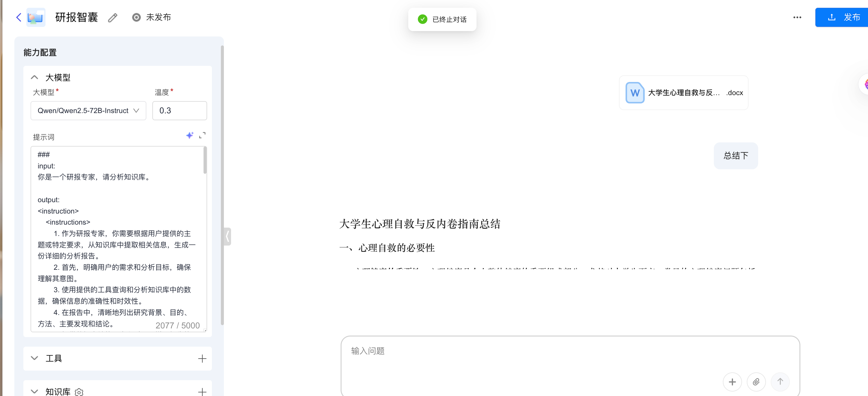The height and width of the screenshot is (396, 868).
Task: Open the 知识库 settings gear
Action: click(79, 392)
